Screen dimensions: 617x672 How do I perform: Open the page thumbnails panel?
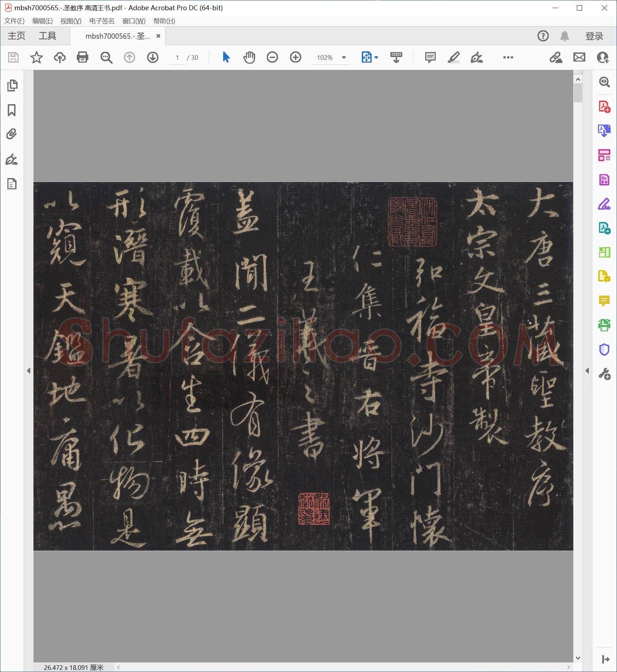coord(12,85)
